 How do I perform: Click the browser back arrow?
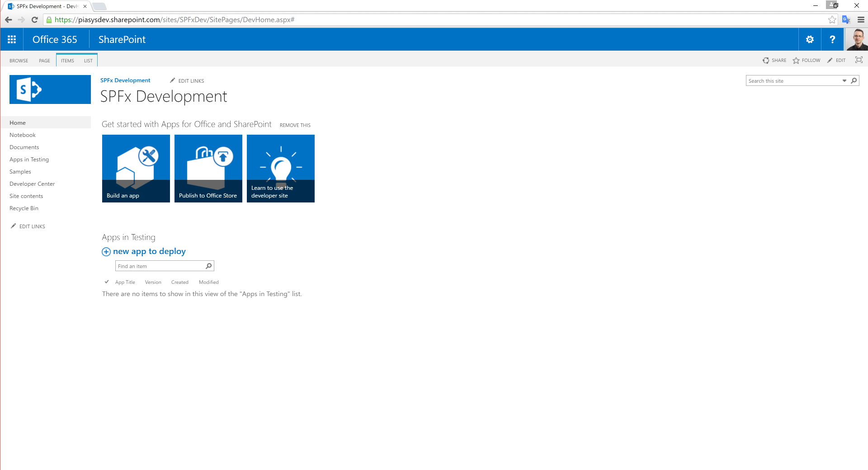point(8,19)
